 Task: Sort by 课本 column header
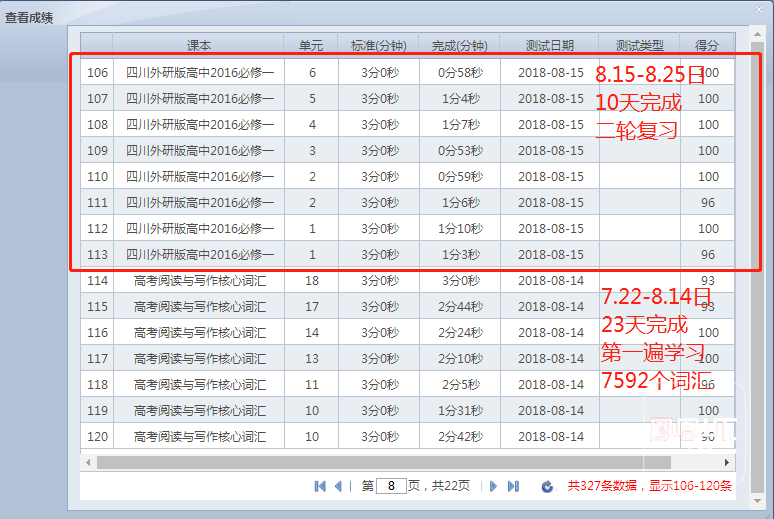click(198, 45)
